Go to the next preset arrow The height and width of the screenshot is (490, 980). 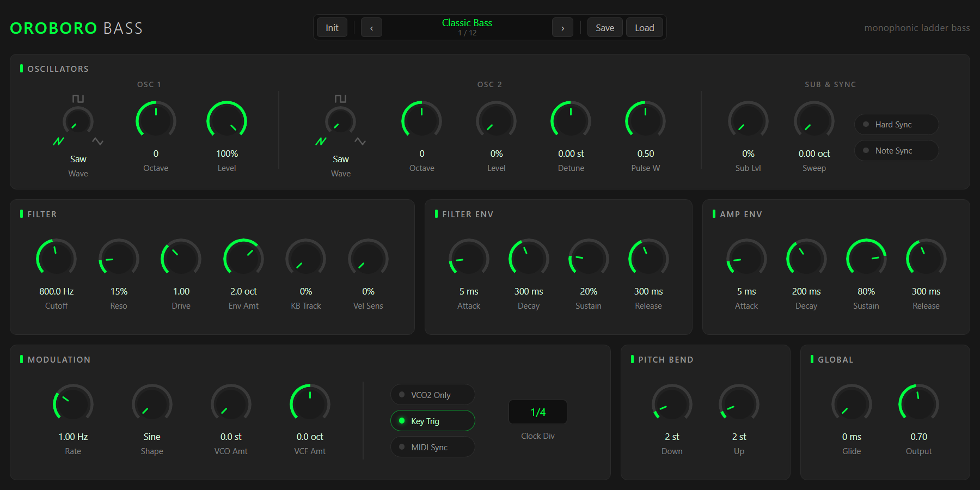pyautogui.click(x=562, y=28)
